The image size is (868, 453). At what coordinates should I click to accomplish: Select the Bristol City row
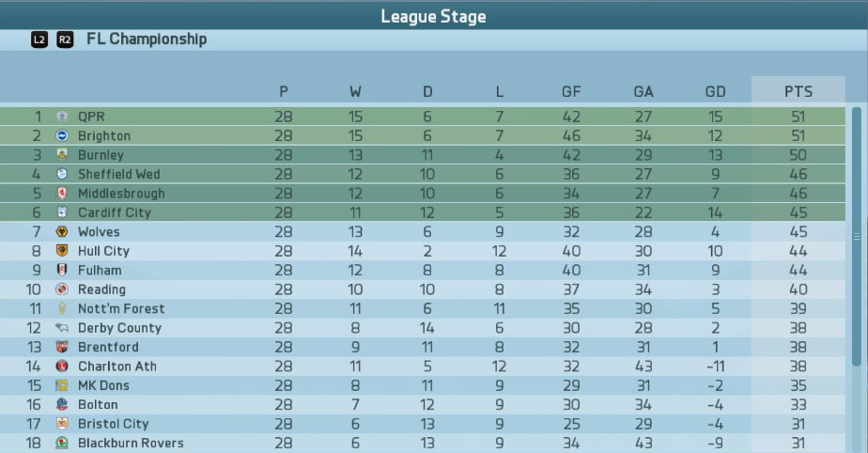click(423, 424)
